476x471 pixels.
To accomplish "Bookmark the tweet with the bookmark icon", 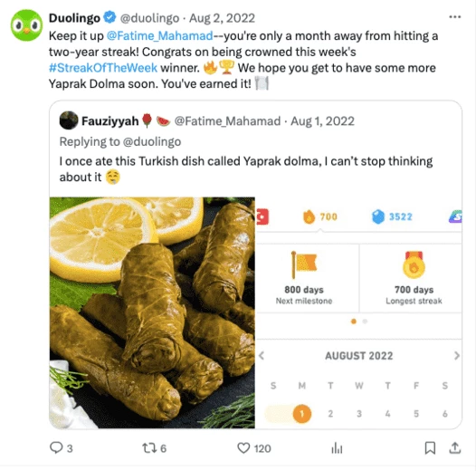I will pos(430,448).
